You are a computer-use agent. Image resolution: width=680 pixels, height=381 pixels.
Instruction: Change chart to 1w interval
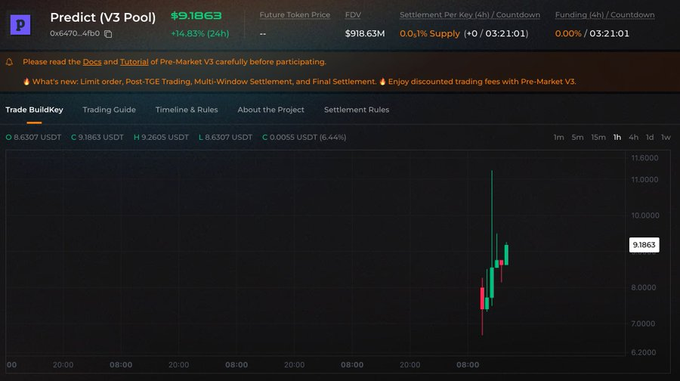point(666,137)
